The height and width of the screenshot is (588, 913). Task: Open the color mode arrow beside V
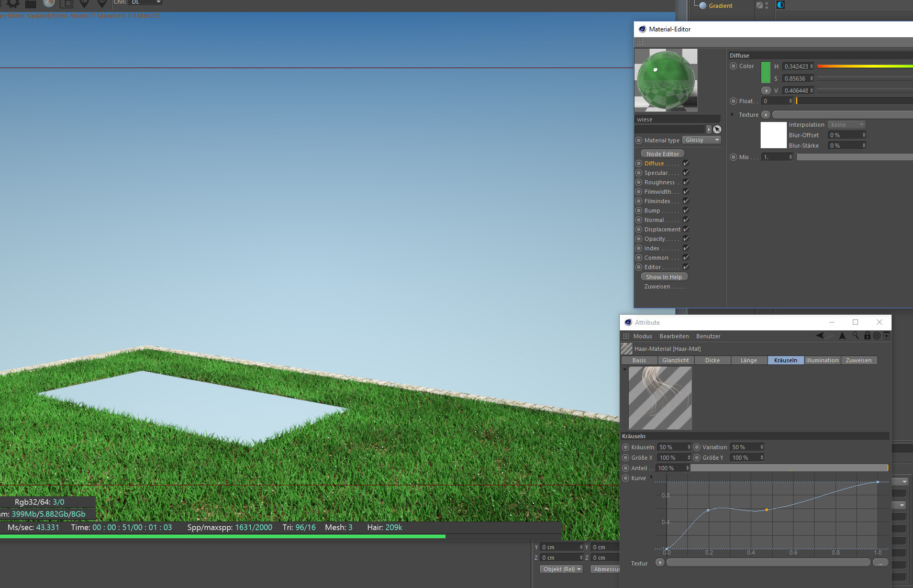click(766, 91)
